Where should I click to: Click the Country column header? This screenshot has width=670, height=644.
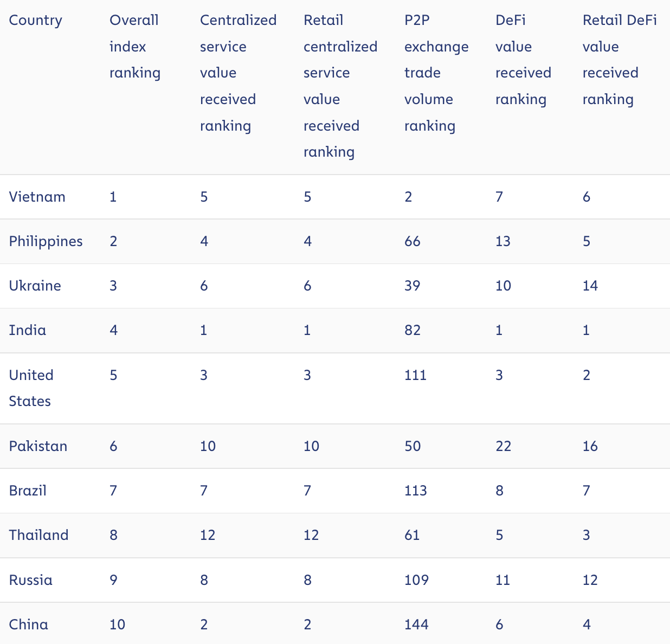tap(36, 21)
